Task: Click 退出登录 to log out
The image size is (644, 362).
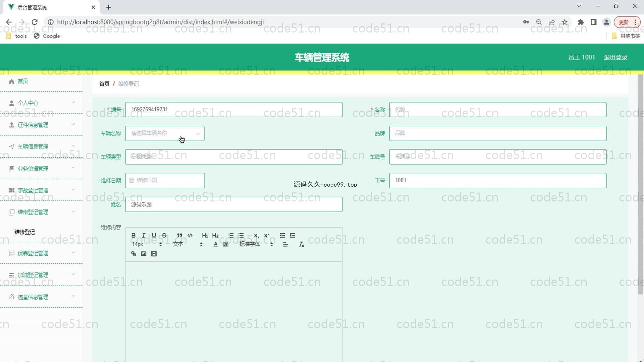Action: point(615,57)
